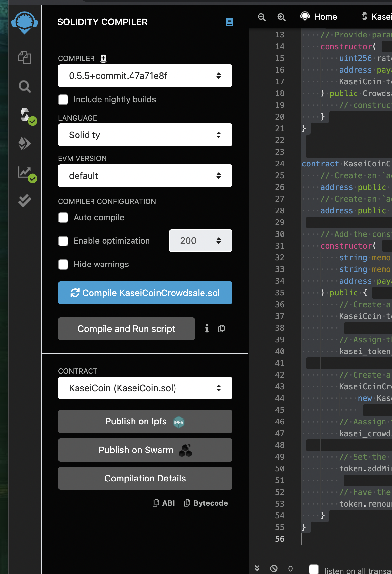Image resolution: width=392 pixels, height=574 pixels.
Task: Click the SOLIDITY COMPILER panel title
Action: click(102, 22)
